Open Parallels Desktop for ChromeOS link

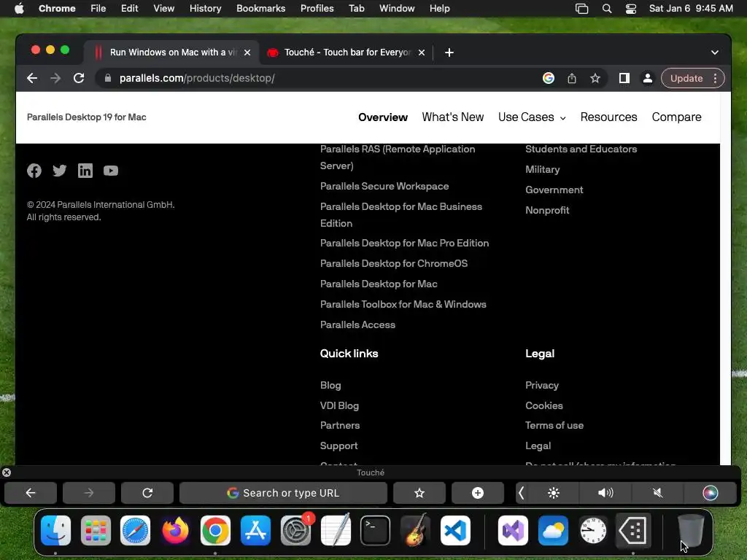[394, 263]
